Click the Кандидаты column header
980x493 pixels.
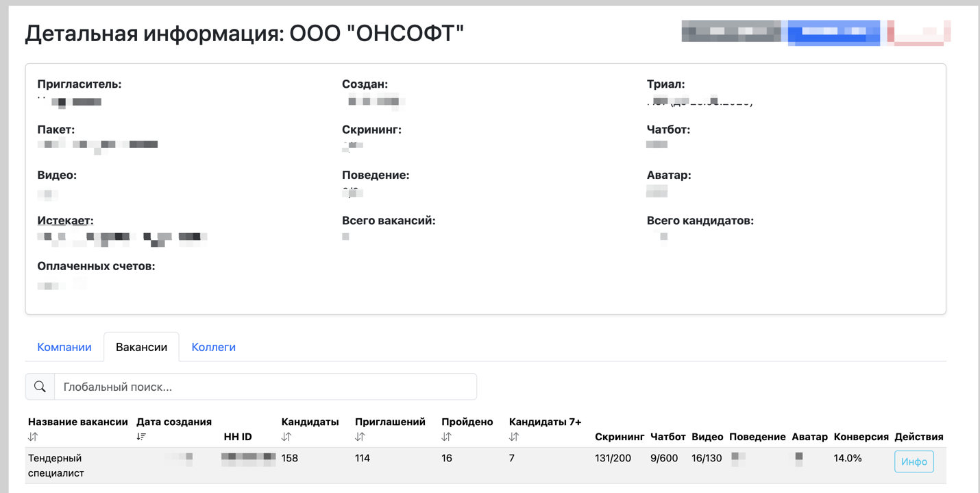coord(310,422)
